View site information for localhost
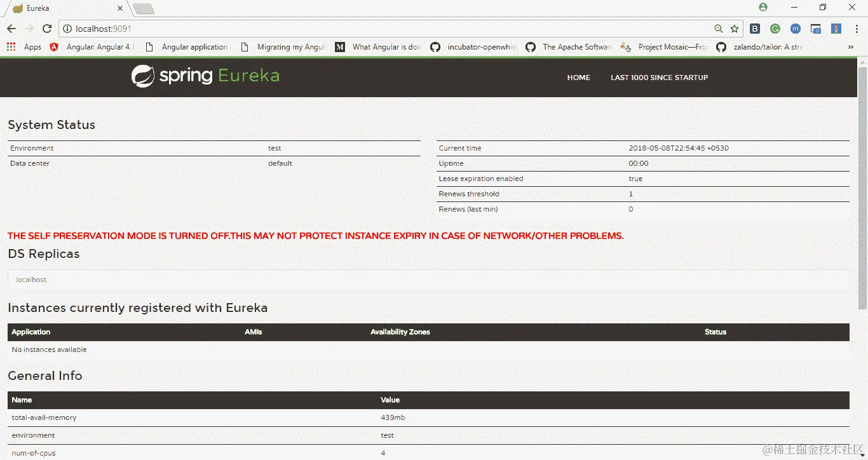This screenshot has width=868, height=460. [67, 29]
